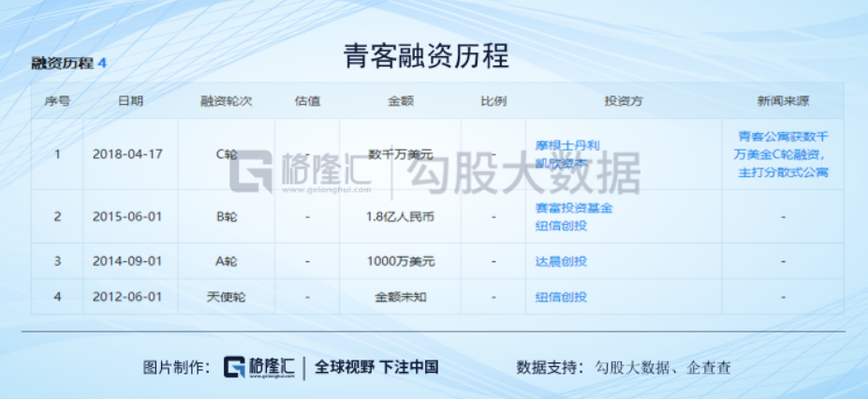Click the 勾股大数据、企查查 data source text
The width and height of the screenshot is (868, 399).
click(663, 367)
